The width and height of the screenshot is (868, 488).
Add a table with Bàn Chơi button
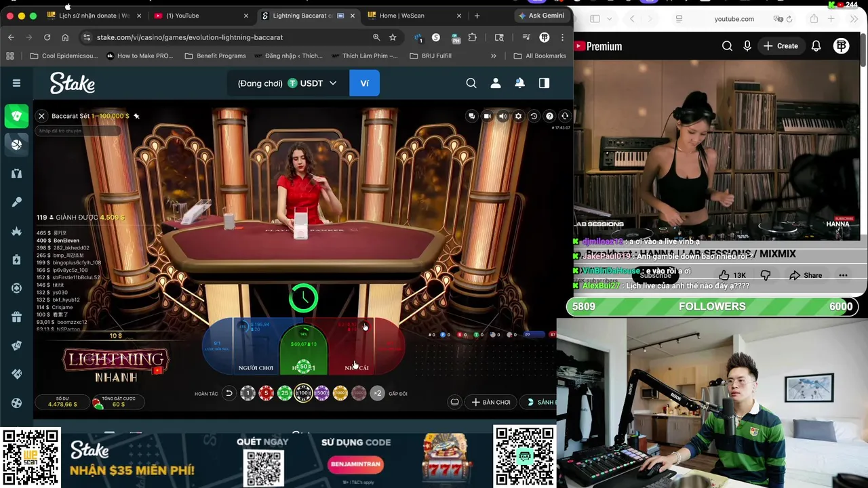pos(491,402)
